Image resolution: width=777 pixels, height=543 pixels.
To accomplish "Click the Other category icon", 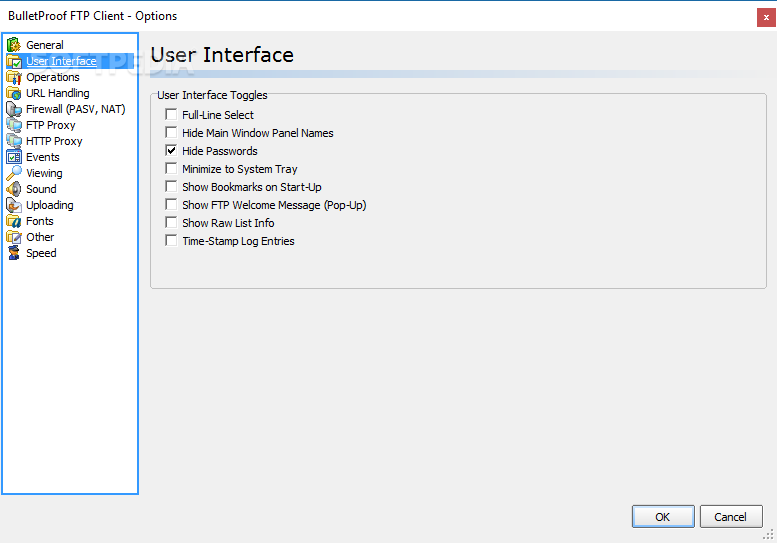I will pyautogui.click(x=14, y=237).
